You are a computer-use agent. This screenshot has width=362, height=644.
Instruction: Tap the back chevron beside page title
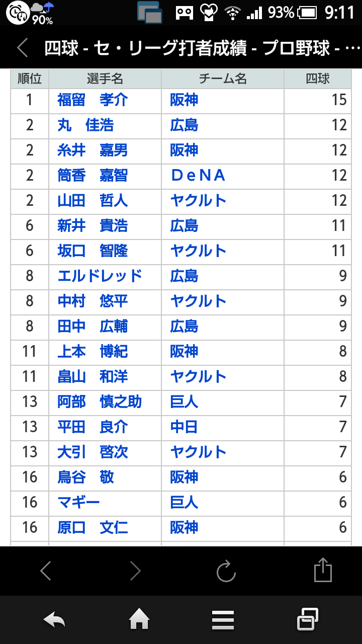tap(22, 48)
